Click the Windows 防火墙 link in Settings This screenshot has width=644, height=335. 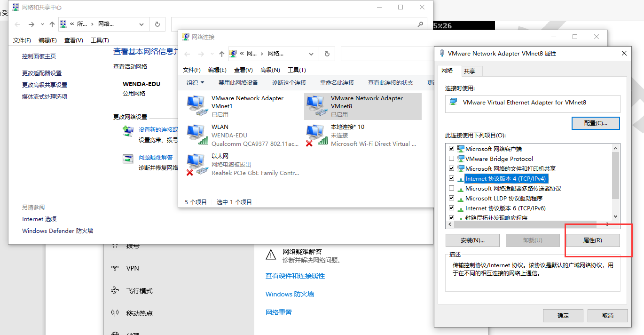(x=290, y=295)
